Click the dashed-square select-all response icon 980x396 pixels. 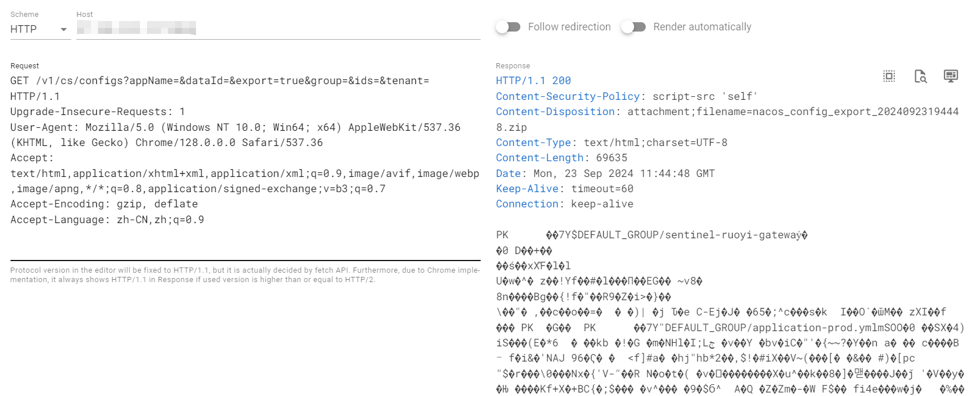pos(889,76)
